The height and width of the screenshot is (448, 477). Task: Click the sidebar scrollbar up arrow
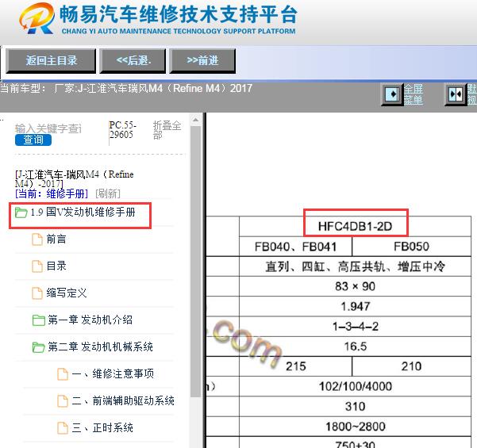coord(195,120)
